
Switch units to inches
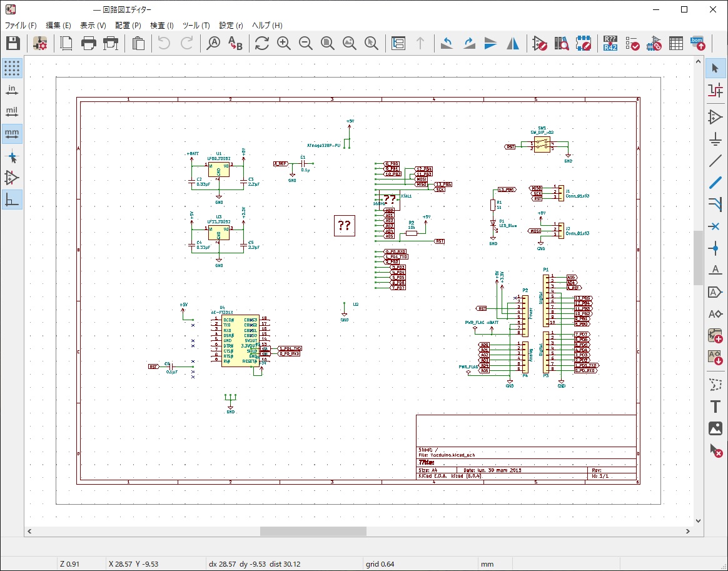click(x=12, y=89)
